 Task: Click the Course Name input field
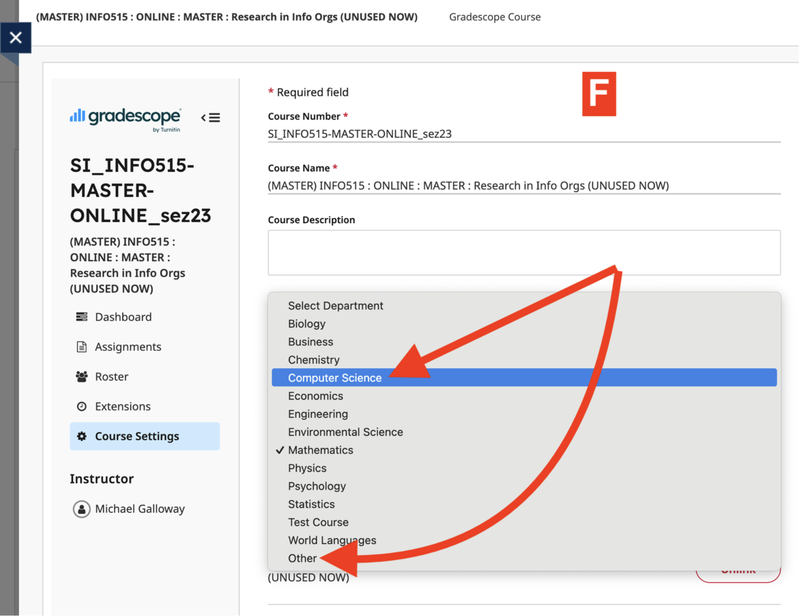523,186
